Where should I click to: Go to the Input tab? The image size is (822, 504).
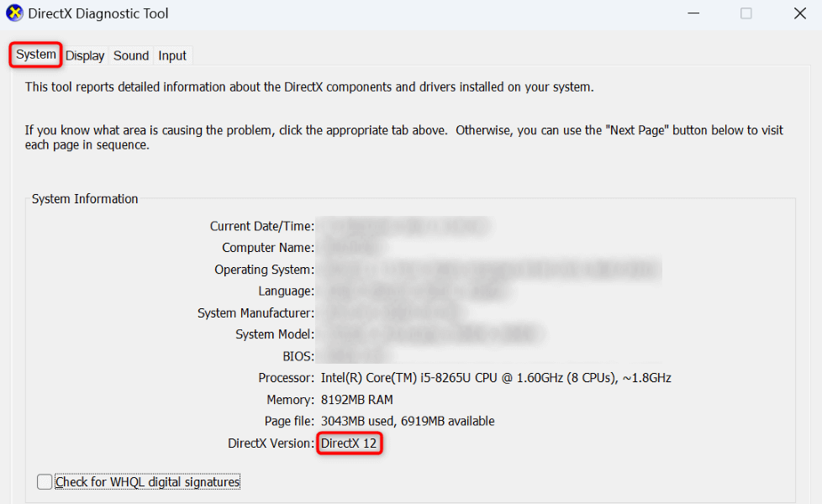coord(172,55)
